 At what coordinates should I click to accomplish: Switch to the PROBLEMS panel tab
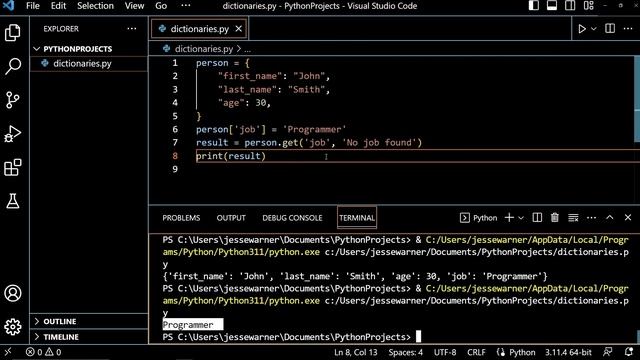181,218
